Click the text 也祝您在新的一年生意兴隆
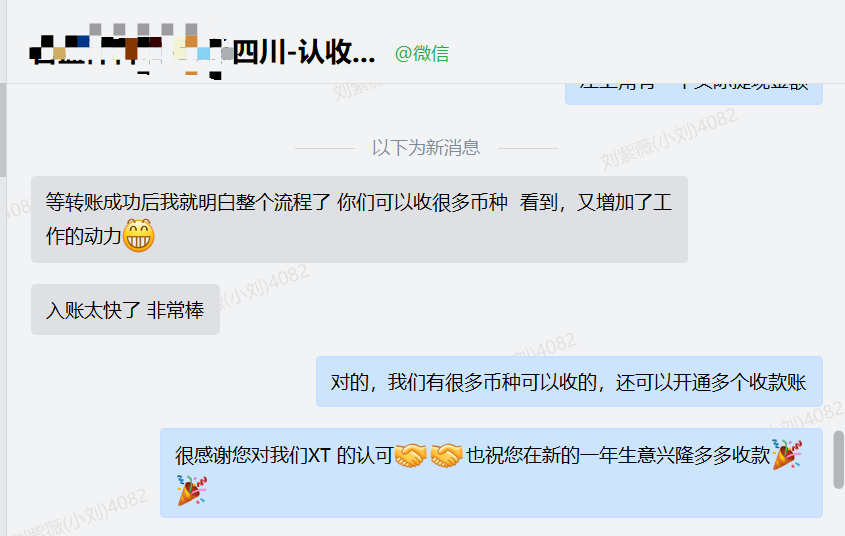Viewport: 845px width, 536px height. pyautogui.click(x=579, y=456)
